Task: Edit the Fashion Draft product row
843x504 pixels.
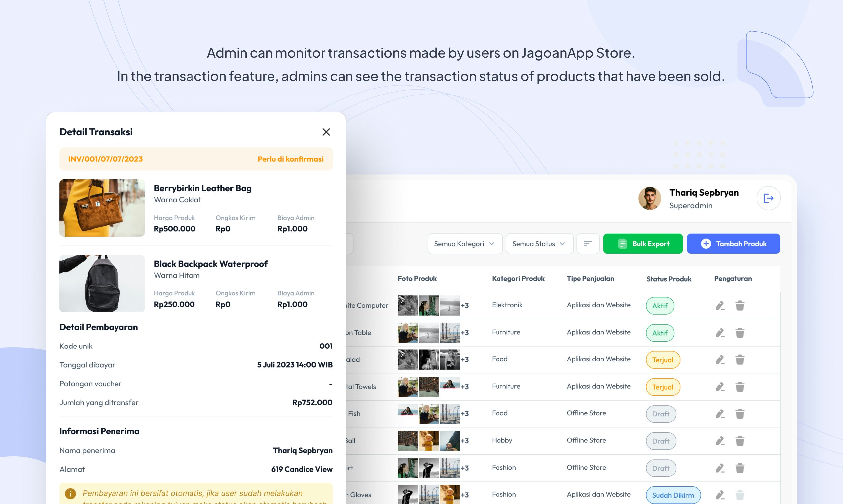Action: point(720,468)
